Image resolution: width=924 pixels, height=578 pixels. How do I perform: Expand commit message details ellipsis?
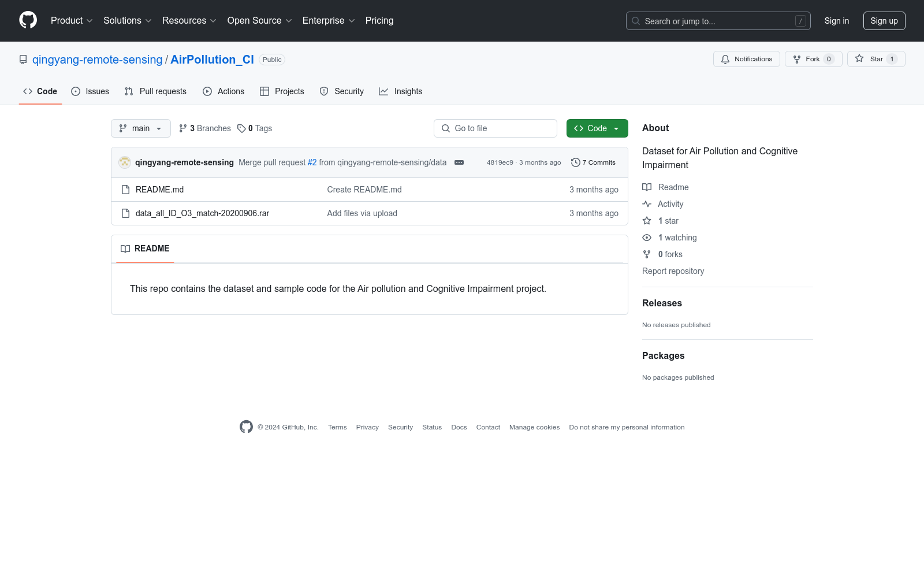pyautogui.click(x=459, y=162)
